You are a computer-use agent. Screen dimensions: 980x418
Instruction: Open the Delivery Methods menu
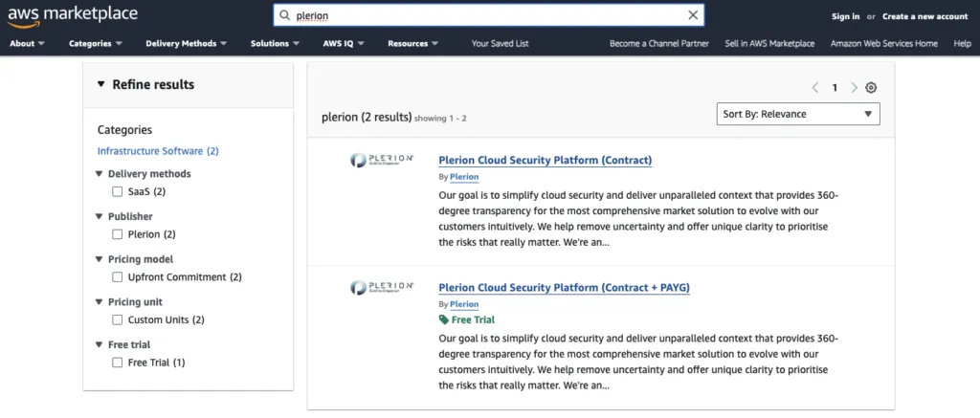(186, 44)
